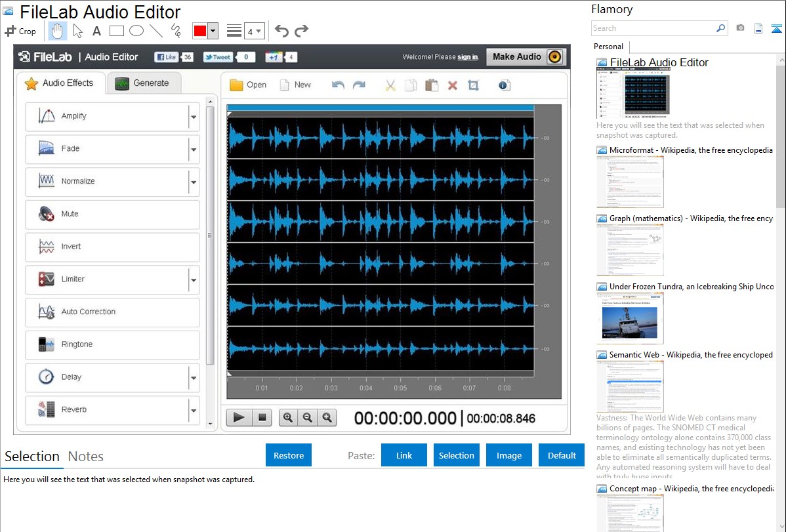Select the hand pan tool

point(58,31)
